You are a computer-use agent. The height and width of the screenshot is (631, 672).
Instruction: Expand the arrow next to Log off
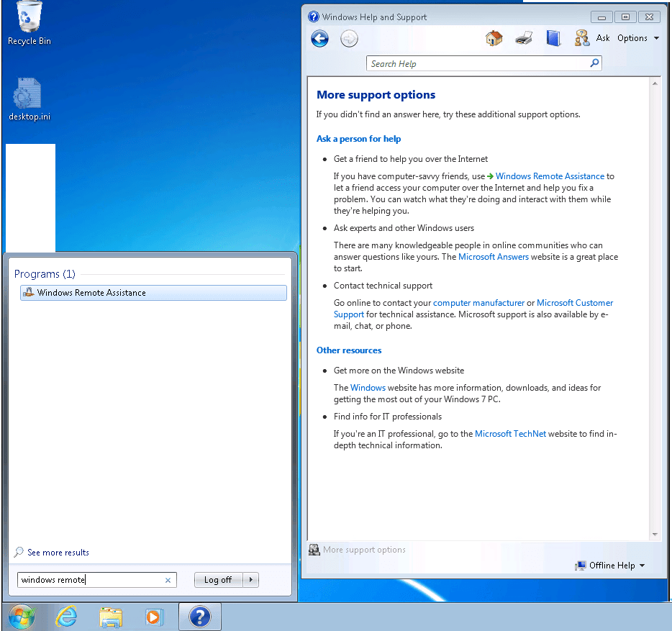(250, 580)
